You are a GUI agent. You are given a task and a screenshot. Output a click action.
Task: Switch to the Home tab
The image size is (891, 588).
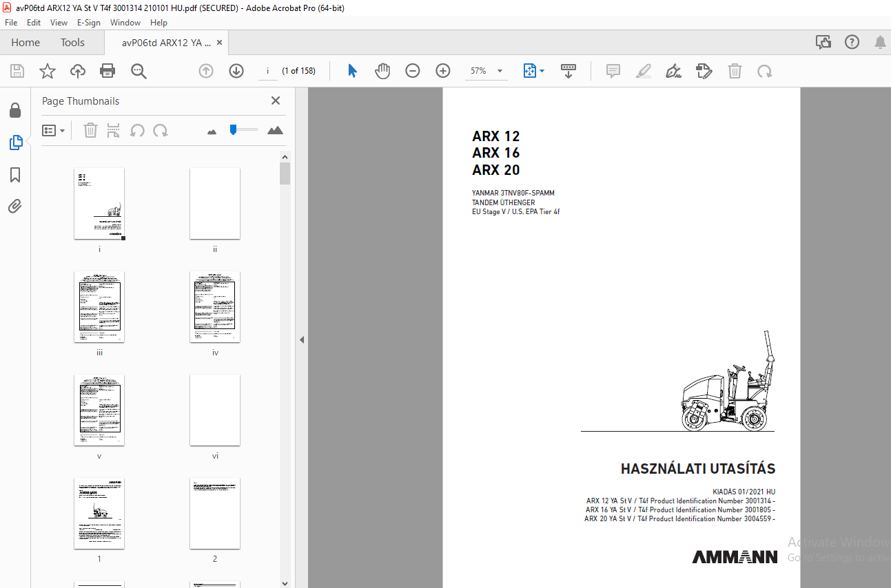click(25, 42)
